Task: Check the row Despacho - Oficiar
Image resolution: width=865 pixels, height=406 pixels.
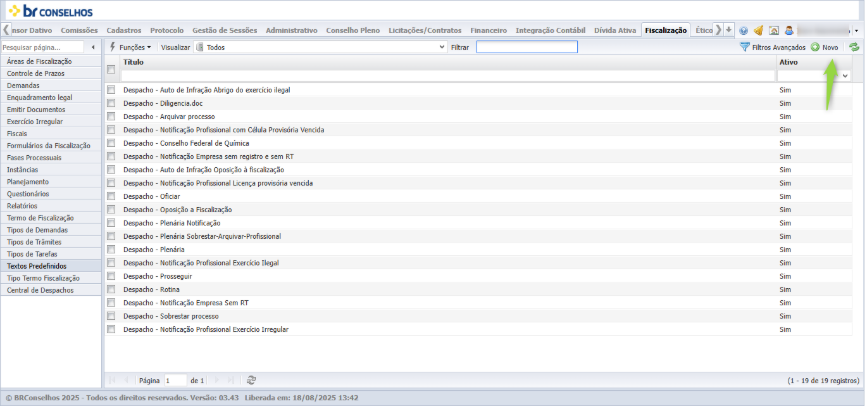Action: pyautogui.click(x=111, y=196)
